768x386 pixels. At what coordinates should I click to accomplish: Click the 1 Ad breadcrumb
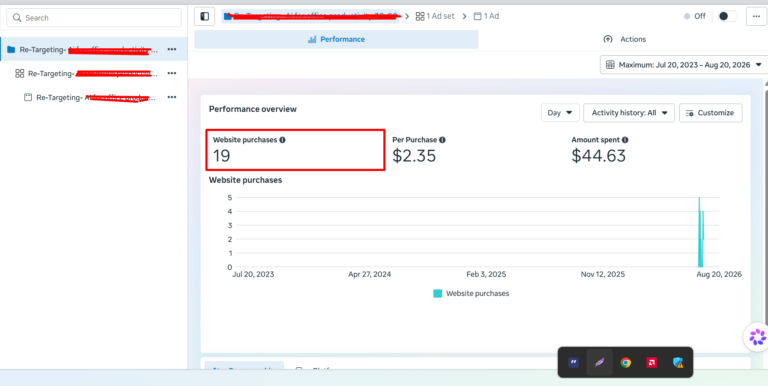coord(486,16)
